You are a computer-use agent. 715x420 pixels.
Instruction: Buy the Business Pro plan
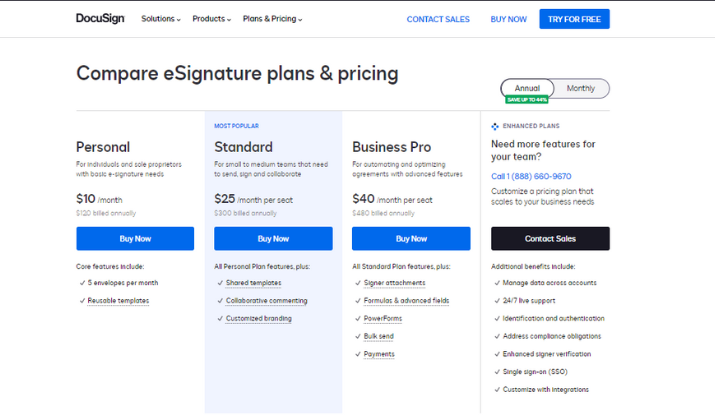[x=411, y=239]
